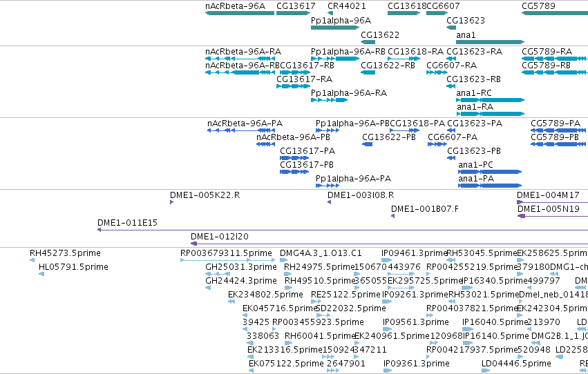Select the Pp1alpha-96A-RA transcript
Viewport: 588px width, 374px height.
click(x=330, y=100)
